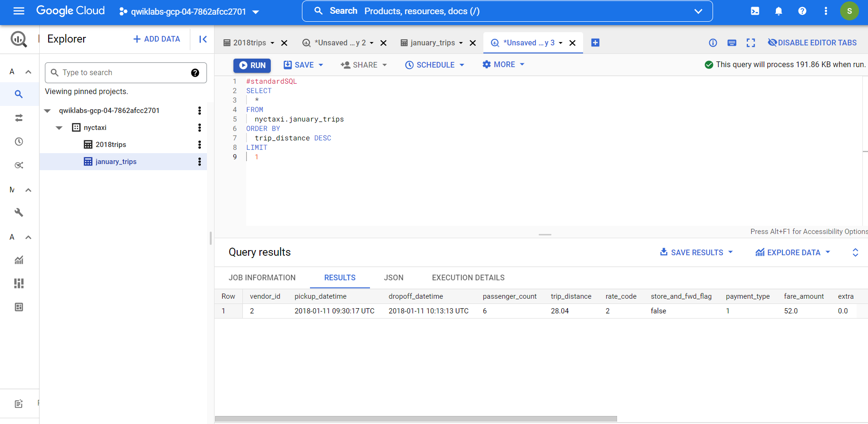Open Capacity management sidebar icon
868x424 pixels.
pyautogui.click(x=19, y=283)
